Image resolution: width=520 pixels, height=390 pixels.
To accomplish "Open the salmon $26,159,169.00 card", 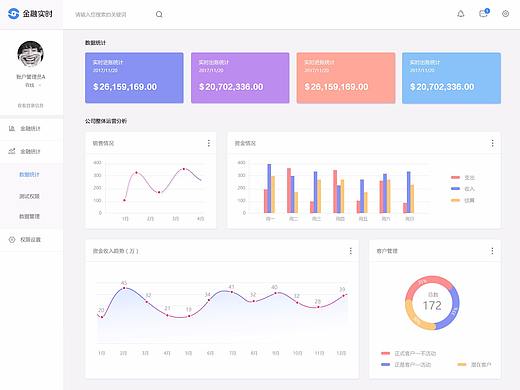I will click(x=346, y=78).
